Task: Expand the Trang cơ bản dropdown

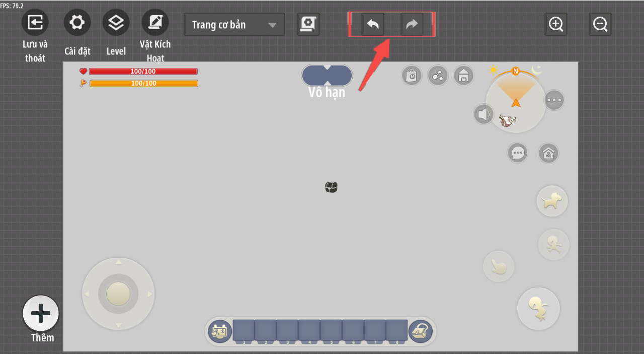Action: pyautogui.click(x=234, y=25)
